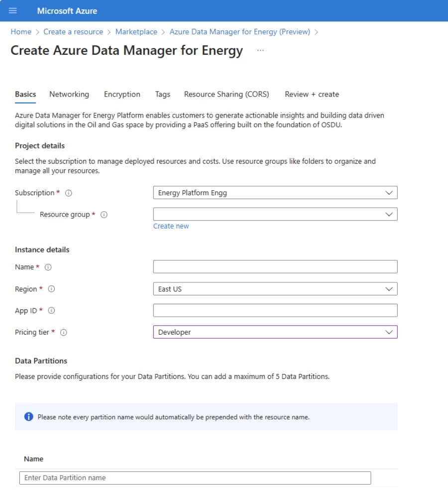Screen dimensions: 448x499
Task: Select the Basics tab
Action: (25, 94)
